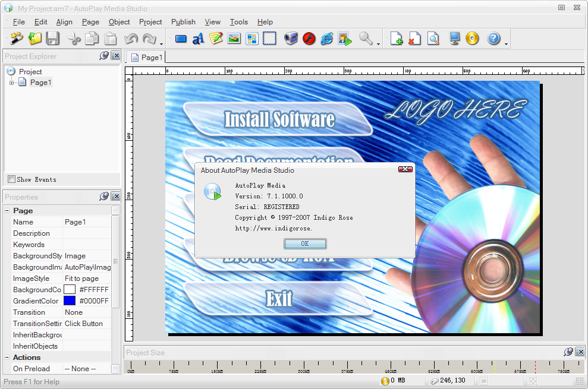
Task: Open the BackgroundStyle Image value dropdown
Action: tap(87, 256)
